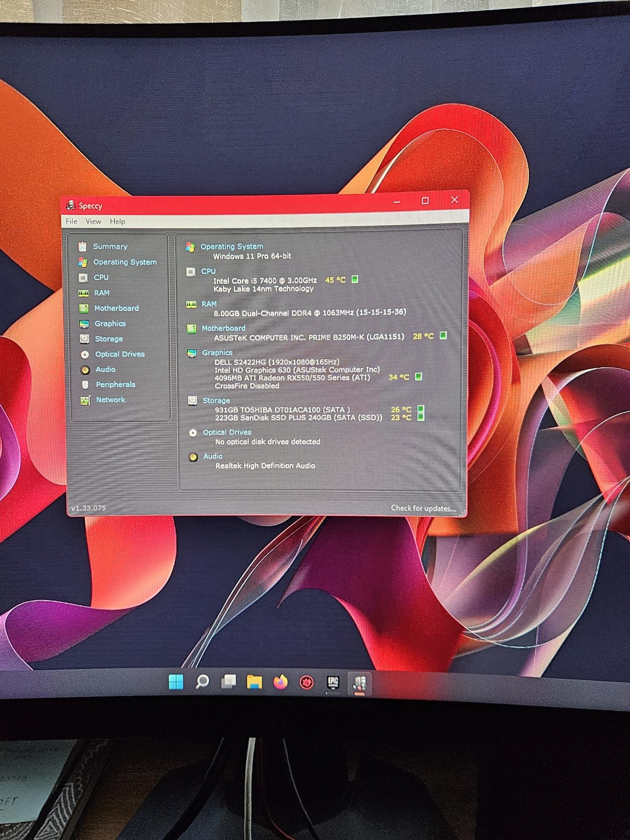Open the File menu
The image size is (630, 840).
(x=71, y=221)
